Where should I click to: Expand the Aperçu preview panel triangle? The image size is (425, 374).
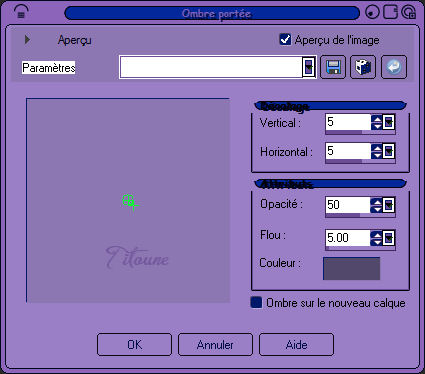click(x=27, y=40)
